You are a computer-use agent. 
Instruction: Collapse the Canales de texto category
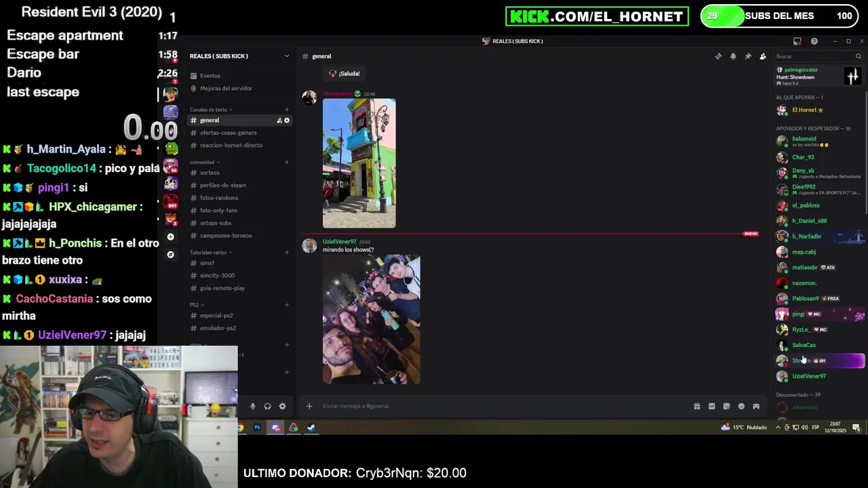211,110
